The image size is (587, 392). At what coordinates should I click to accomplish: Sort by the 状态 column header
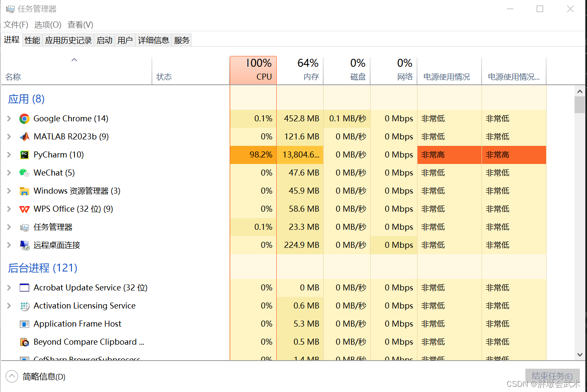pyautogui.click(x=191, y=71)
